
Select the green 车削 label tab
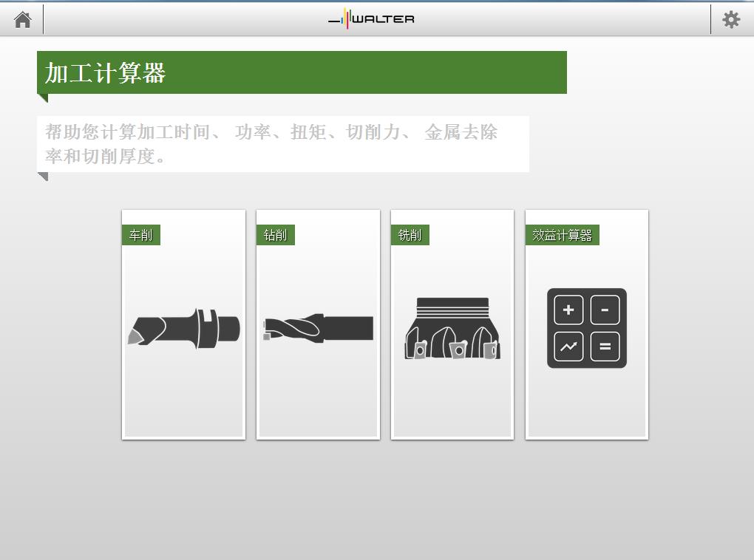click(140, 234)
